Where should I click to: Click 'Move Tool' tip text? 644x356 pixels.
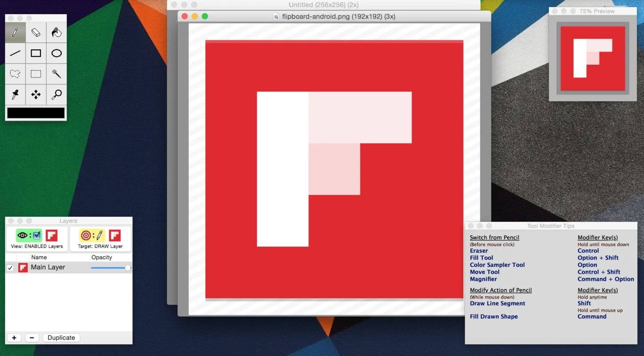(x=484, y=272)
